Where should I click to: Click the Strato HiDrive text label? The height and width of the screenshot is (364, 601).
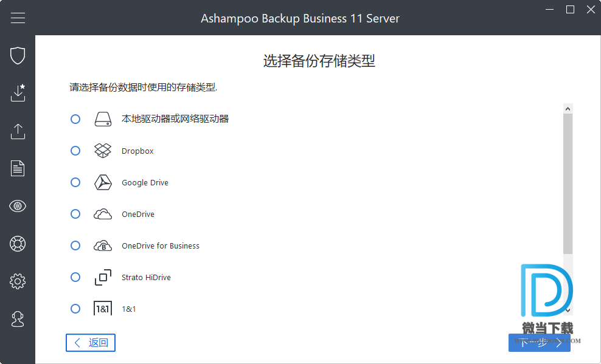click(x=146, y=277)
